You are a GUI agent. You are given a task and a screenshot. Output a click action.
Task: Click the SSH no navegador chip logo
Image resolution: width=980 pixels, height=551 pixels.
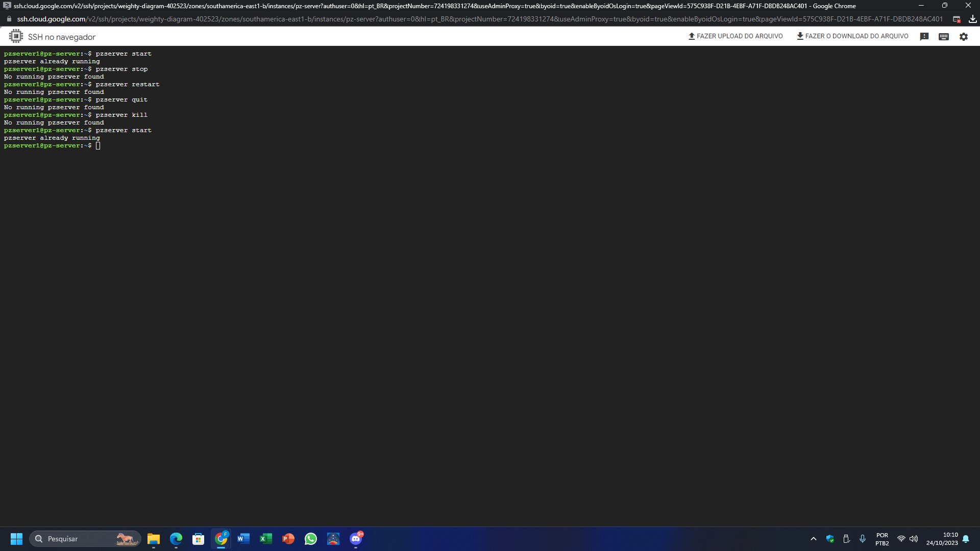[x=17, y=36]
